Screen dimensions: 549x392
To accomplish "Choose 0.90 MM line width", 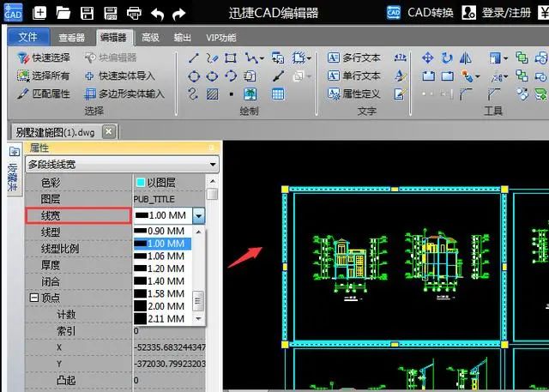I will click(162, 231).
